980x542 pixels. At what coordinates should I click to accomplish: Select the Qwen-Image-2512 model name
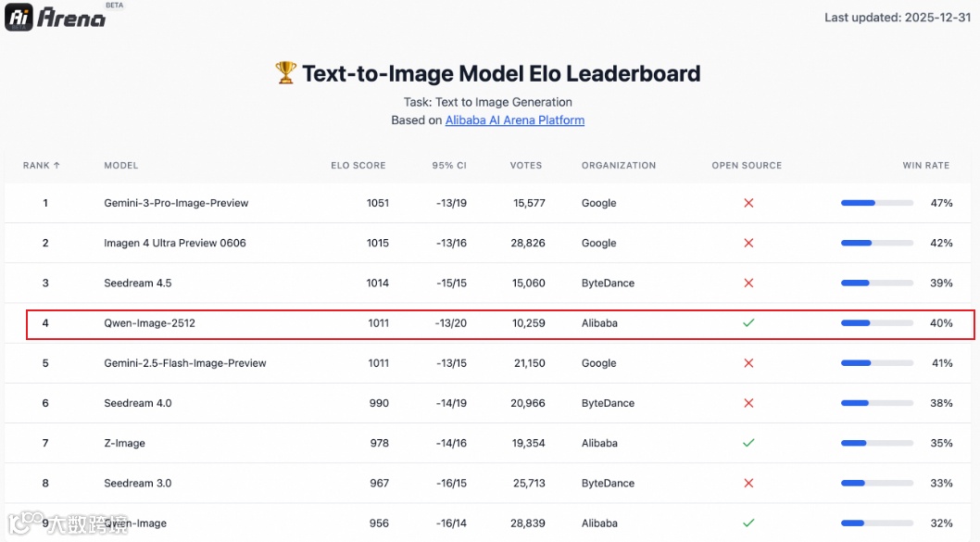(149, 323)
